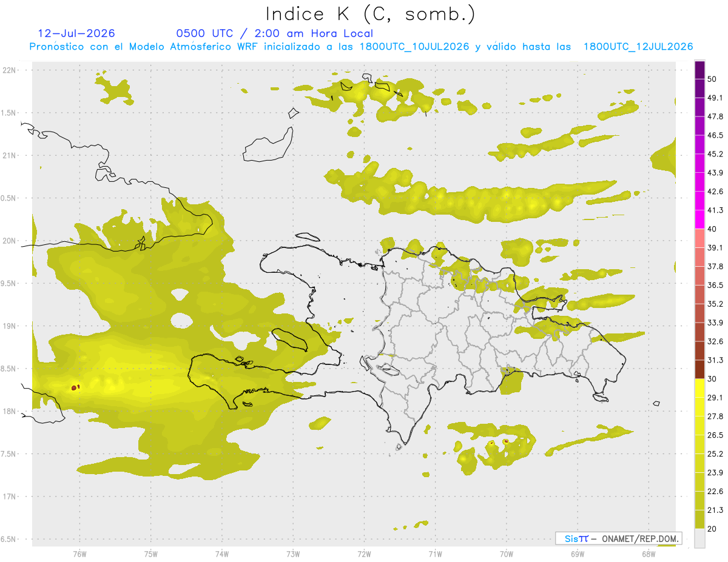The height and width of the screenshot is (562, 728).
Task: Click the colorbar value '35.2'
Action: (715, 304)
